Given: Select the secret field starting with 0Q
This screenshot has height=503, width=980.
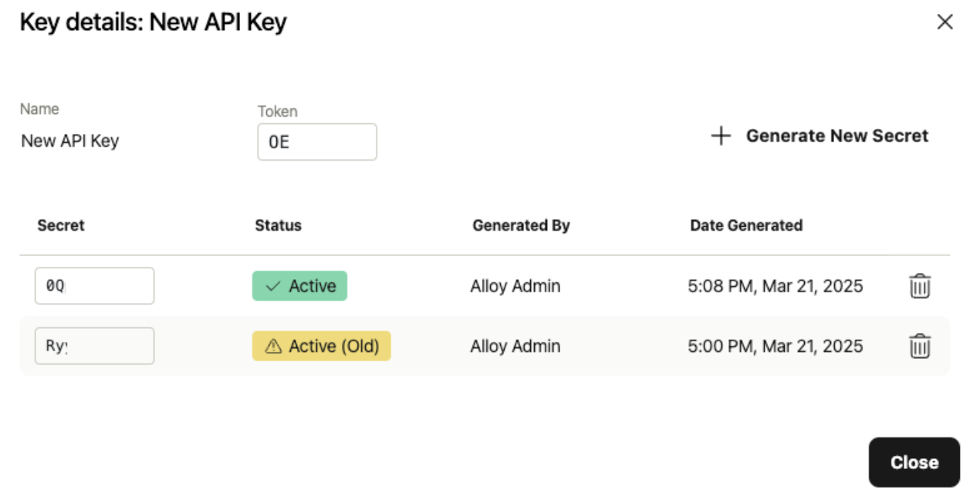Looking at the screenshot, I should [x=94, y=286].
